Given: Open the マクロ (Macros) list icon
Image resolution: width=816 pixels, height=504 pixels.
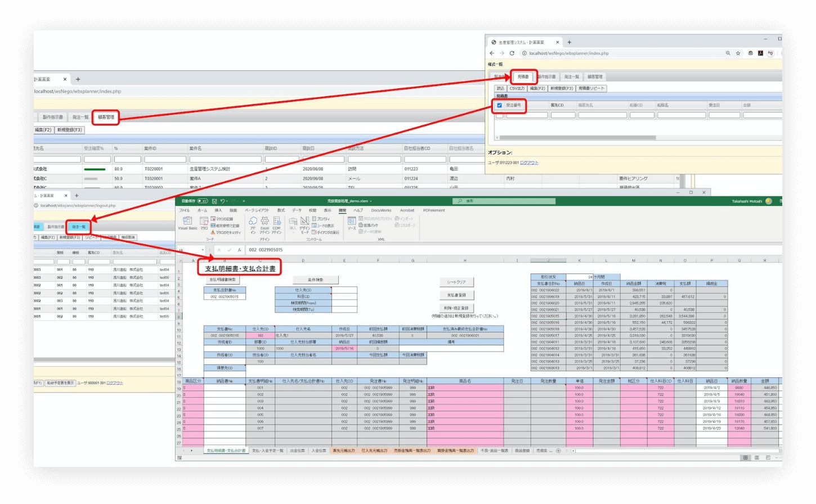Looking at the screenshot, I should [x=204, y=223].
